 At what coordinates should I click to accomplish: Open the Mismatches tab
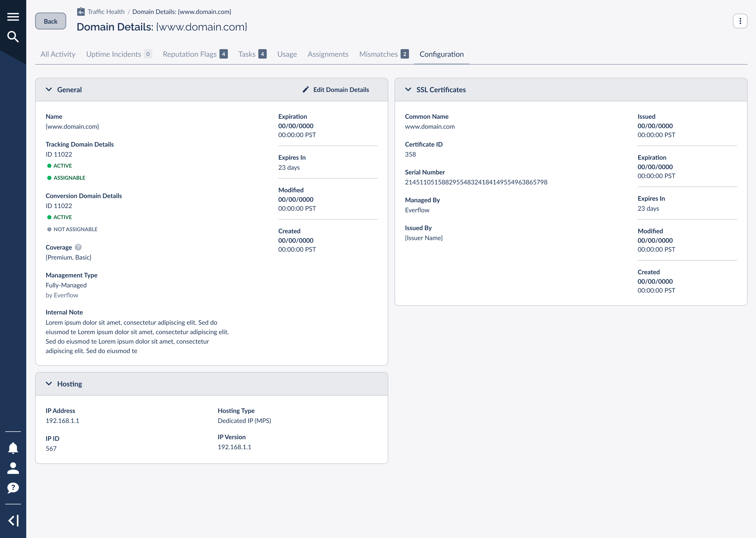click(x=384, y=54)
